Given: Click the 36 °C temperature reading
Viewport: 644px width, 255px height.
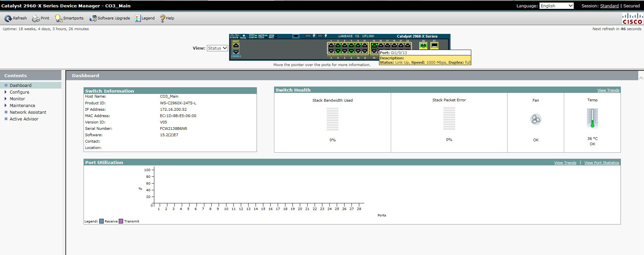Looking at the screenshot, I should [592, 139].
